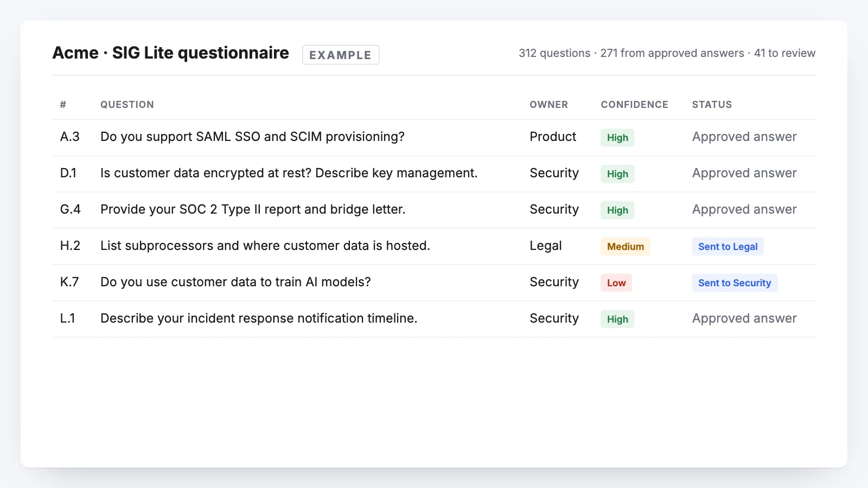Click 'Approved answer' status for row G.4
The width and height of the screenshot is (868, 488).
tap(744, 209)
